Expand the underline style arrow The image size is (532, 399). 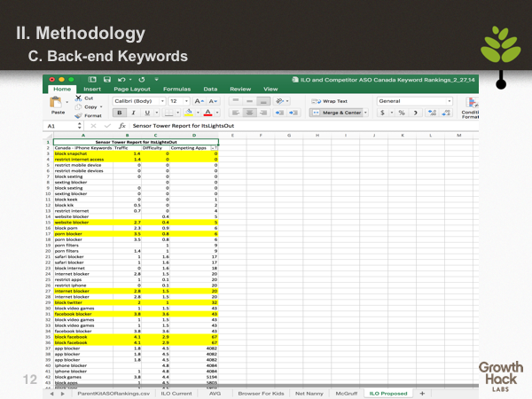point(157,113)
